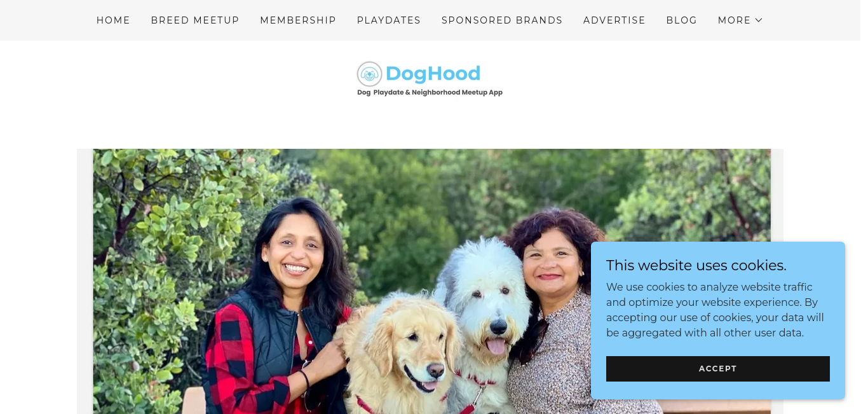
Task: Click the tagline Dog Playdate & Neighborhood Meetup App
Action: click(430, 93)
